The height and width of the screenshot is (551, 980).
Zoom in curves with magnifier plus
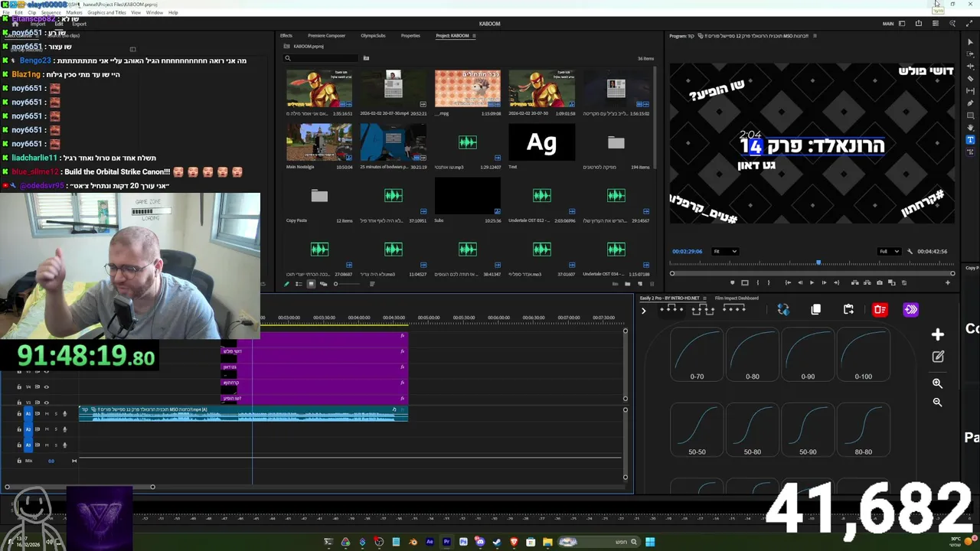point(938,383)
